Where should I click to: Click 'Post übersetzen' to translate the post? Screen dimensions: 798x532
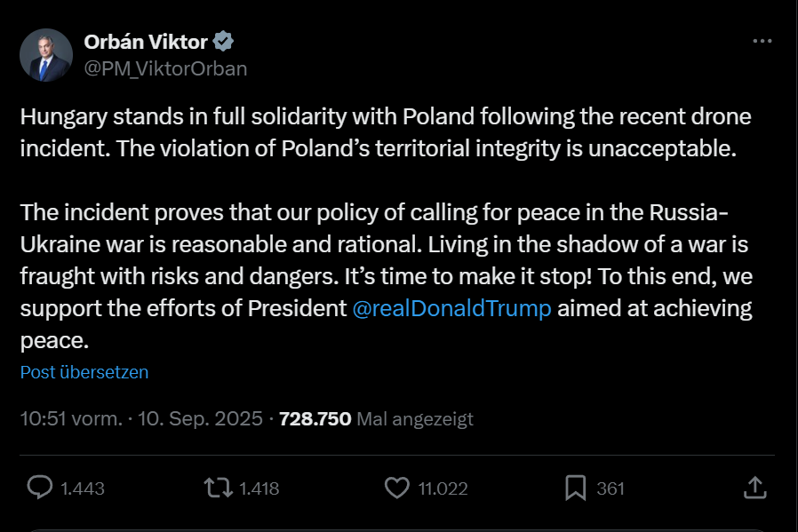coord(84,372)
